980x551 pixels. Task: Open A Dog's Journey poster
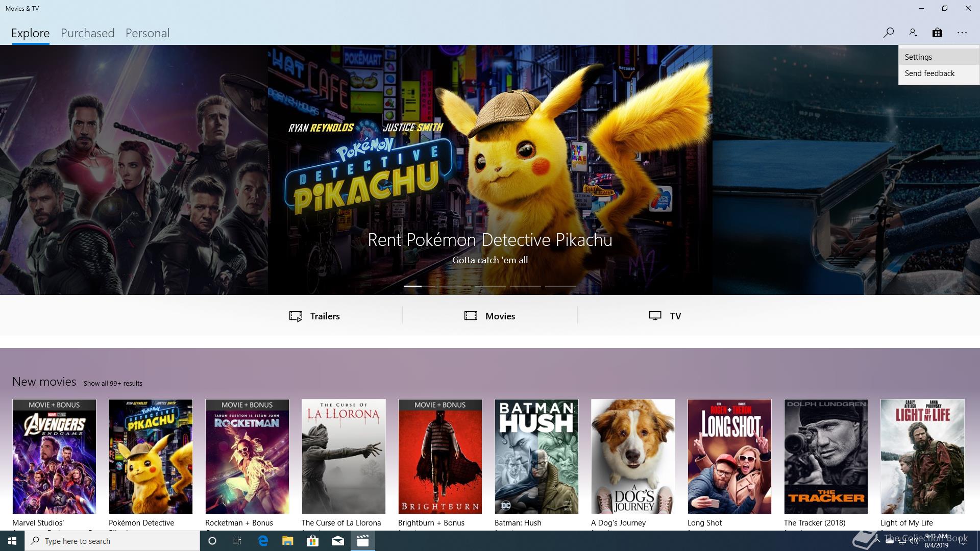(x=633, y=457)
